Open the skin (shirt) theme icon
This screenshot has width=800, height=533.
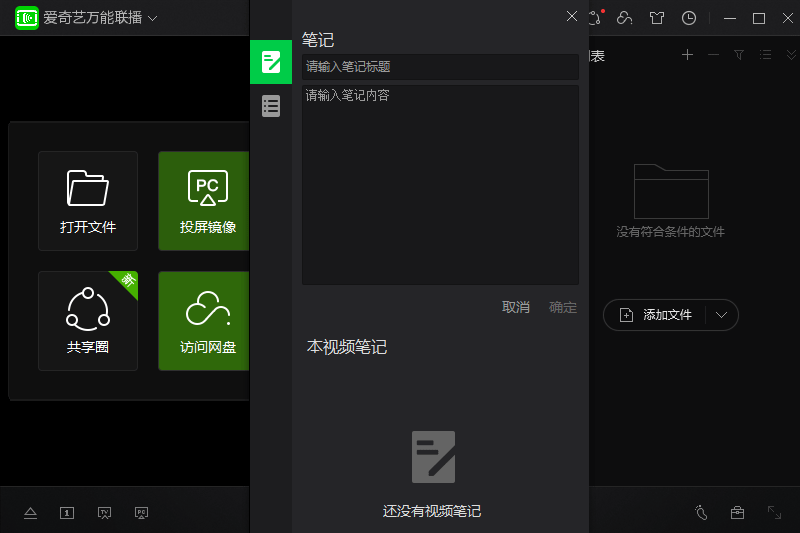[x=657, y=18]
